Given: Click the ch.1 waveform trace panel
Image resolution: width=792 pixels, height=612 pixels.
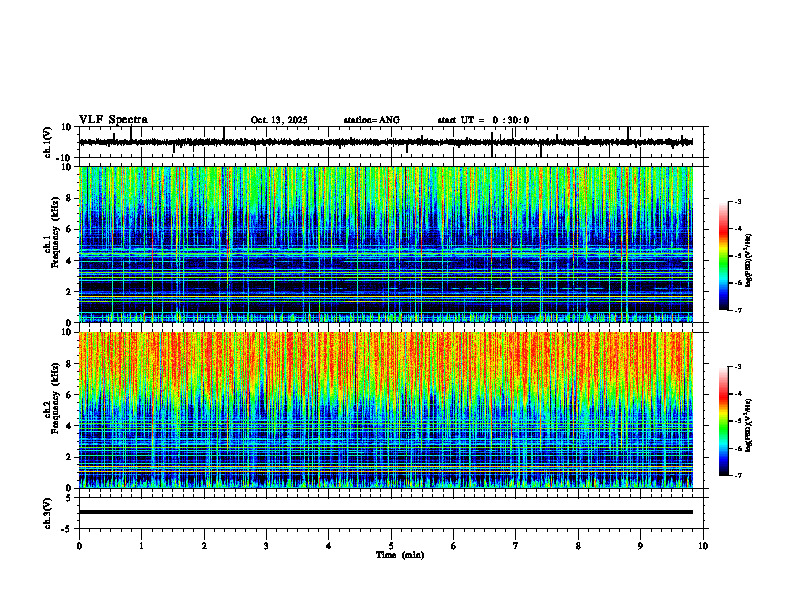Looking at the screenshot, I should (393, 142).
